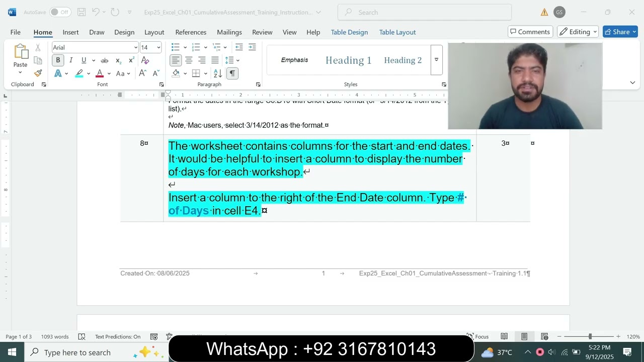Toggle the AutoSave switch

coord(60,12)
